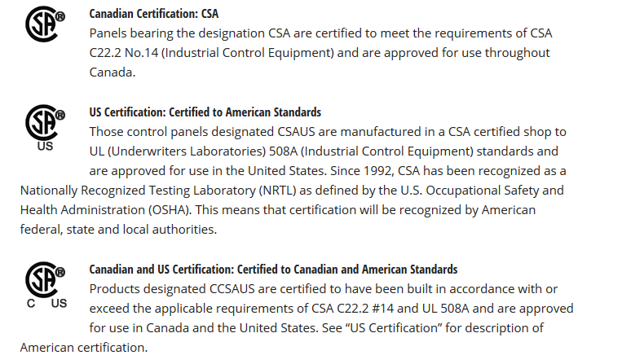Click the 'US' label under the second logo
This screenshot has height=364, width=622.
click(x=45, y=147)
